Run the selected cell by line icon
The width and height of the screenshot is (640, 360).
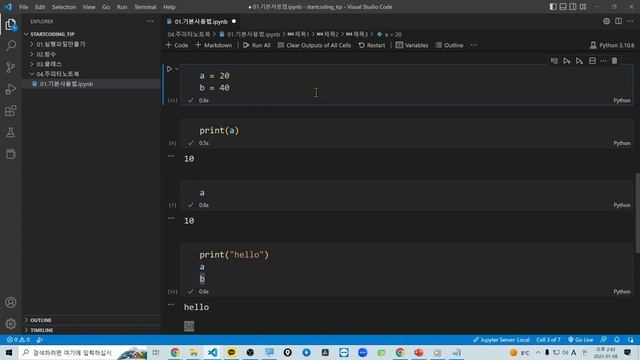tap(554, 61)
